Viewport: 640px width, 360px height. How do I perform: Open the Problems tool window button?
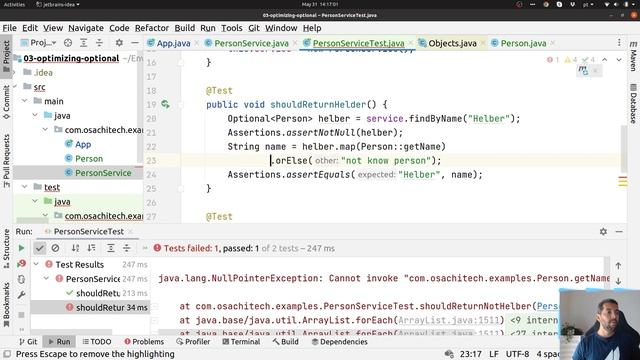click(144, 342)
